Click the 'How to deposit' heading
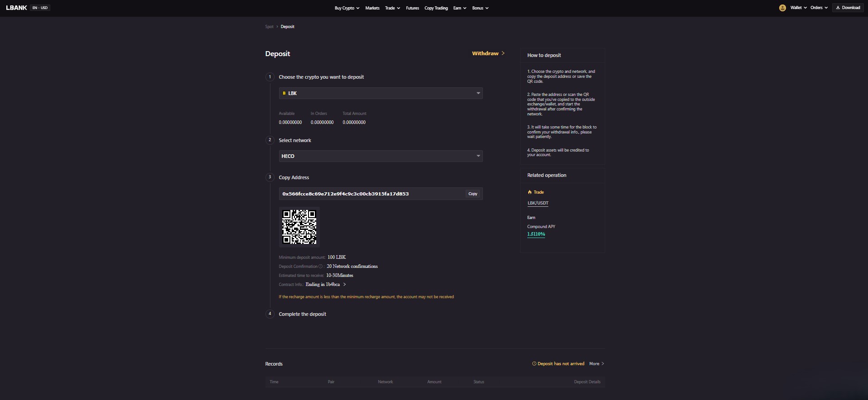 tap(544, 55)
